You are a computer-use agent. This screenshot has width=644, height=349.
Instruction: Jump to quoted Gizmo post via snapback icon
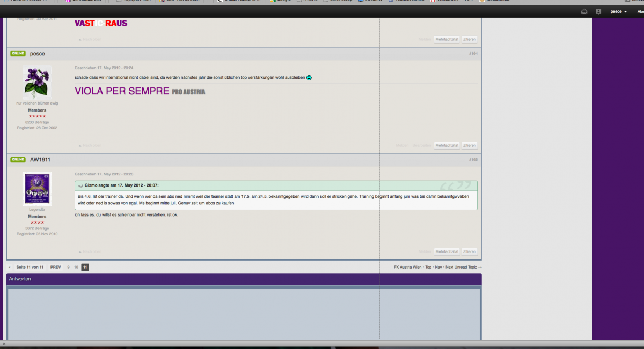pos(80,185)
